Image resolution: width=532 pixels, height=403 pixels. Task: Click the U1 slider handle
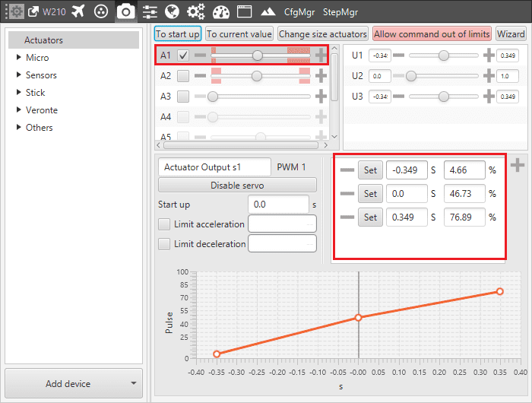(443, 56)
